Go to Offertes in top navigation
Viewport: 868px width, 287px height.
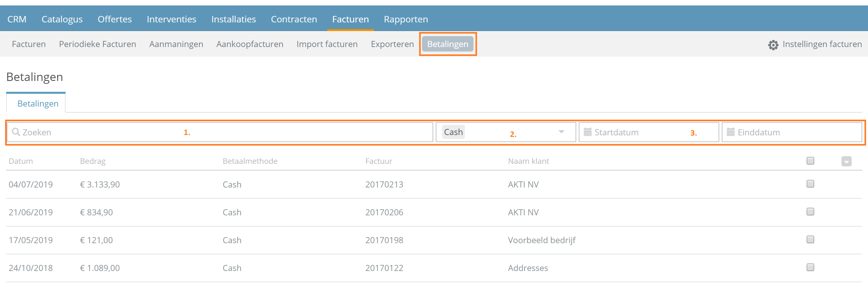point(115,19)
